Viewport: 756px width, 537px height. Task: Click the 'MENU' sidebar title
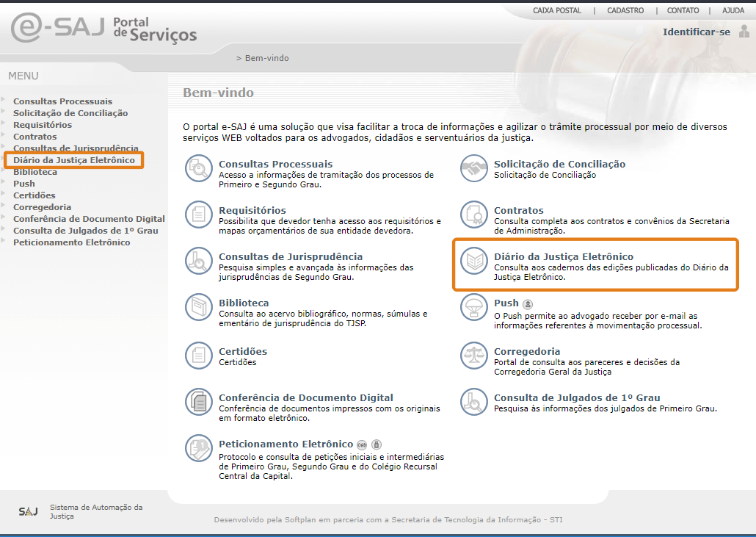[x=23, y=76]
